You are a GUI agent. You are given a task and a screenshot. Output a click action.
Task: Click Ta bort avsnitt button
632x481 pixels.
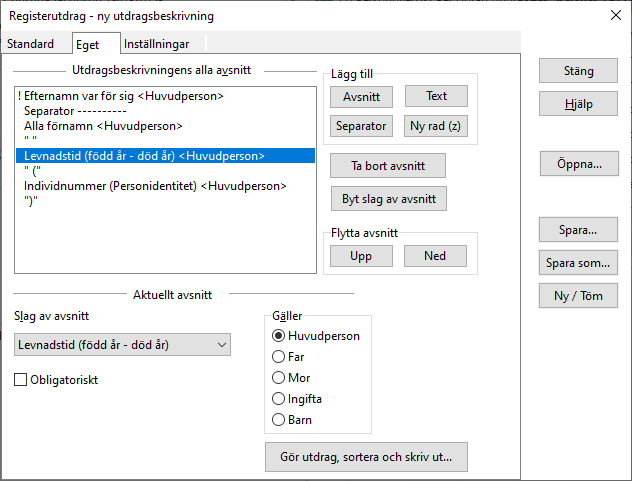point(388,166)
